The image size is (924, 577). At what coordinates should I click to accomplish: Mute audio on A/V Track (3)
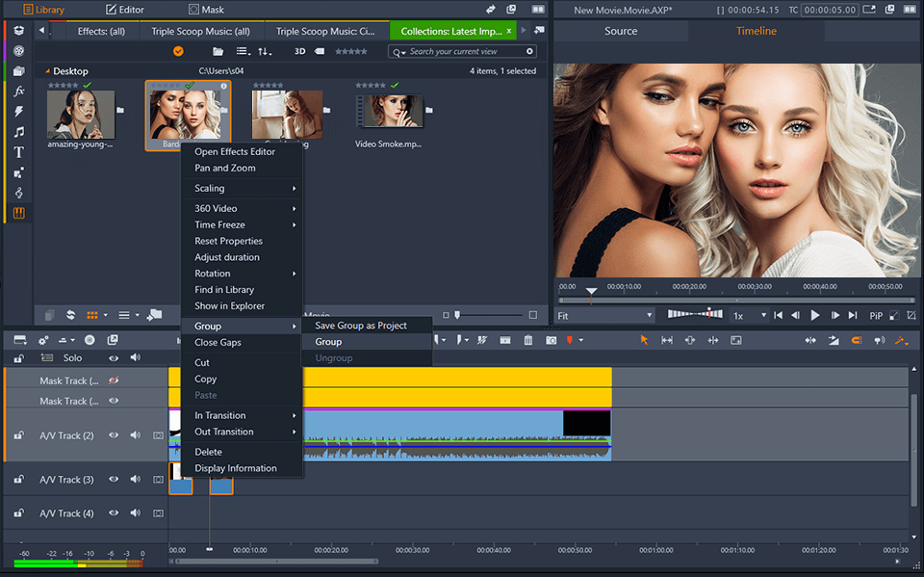pos(135,479)
